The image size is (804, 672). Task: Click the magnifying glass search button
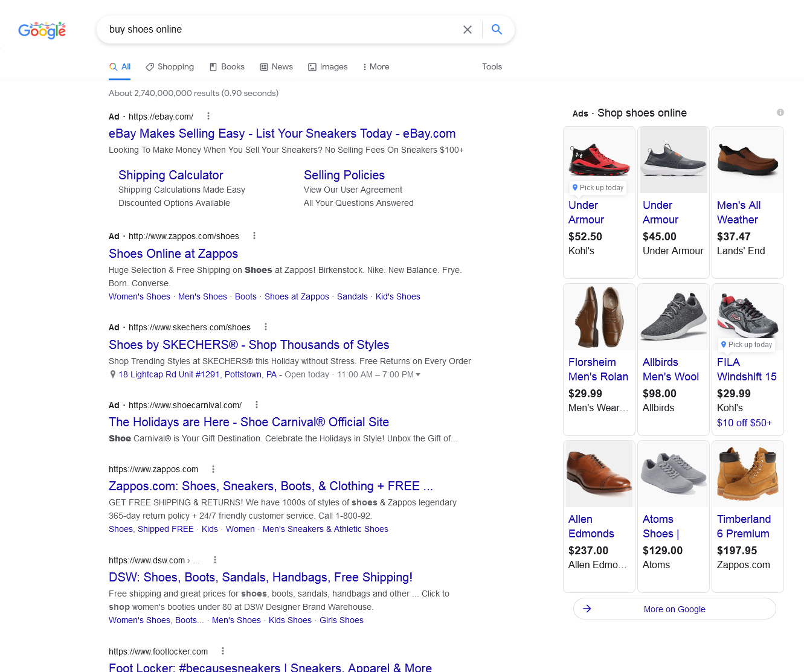[x=497, y=30]
